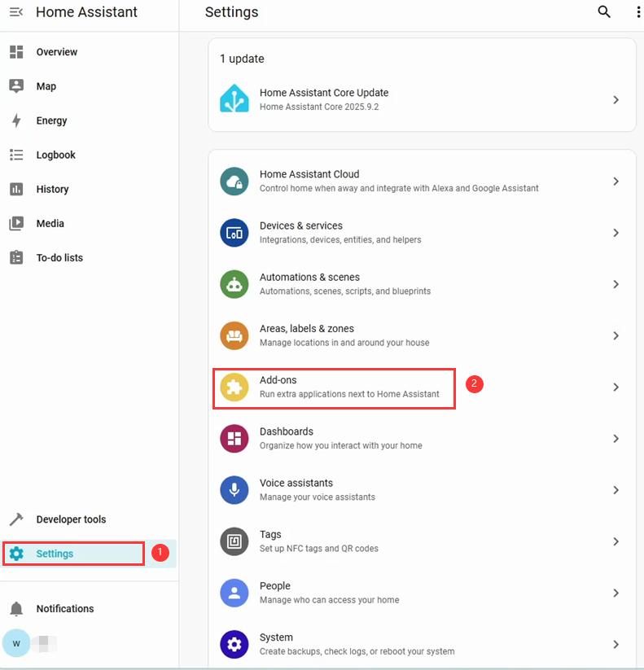The height and width of the screenshot is (670, 644).
Task: Click the user profile avatar 'W'
Action: tap(16, 643)
